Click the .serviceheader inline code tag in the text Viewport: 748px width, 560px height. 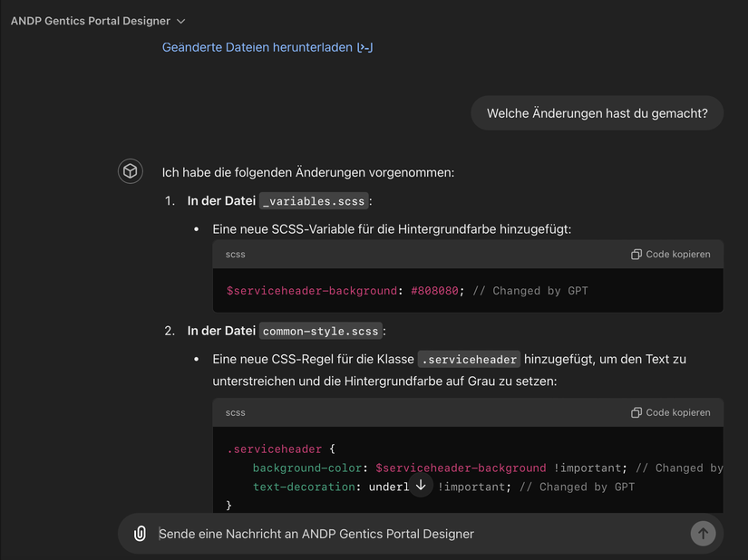click(469, 360)
